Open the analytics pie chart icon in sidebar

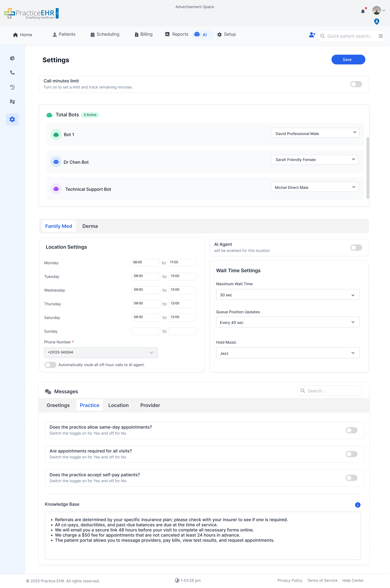(x=12, y=58)
